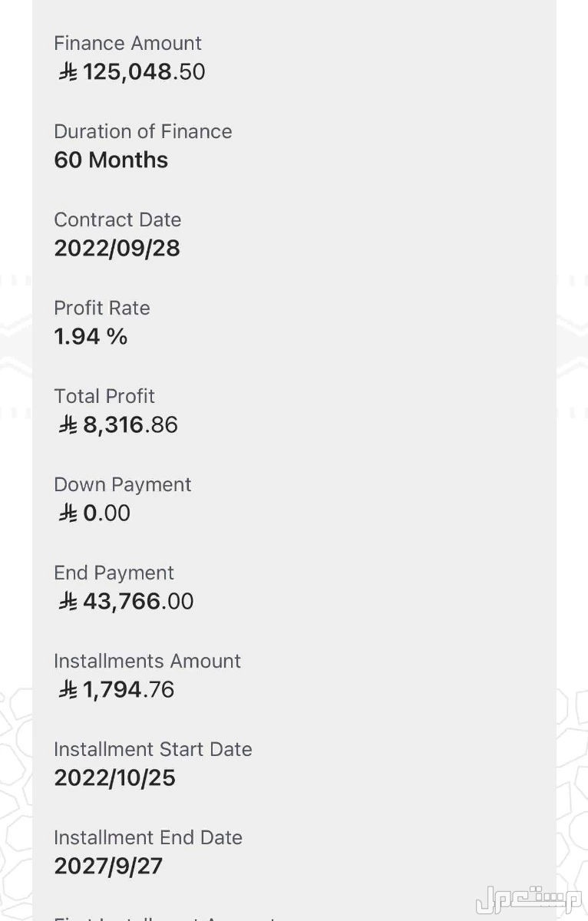Click the Installment Start Date label
This screenshot has height=921, width=588.
(153, 749)
